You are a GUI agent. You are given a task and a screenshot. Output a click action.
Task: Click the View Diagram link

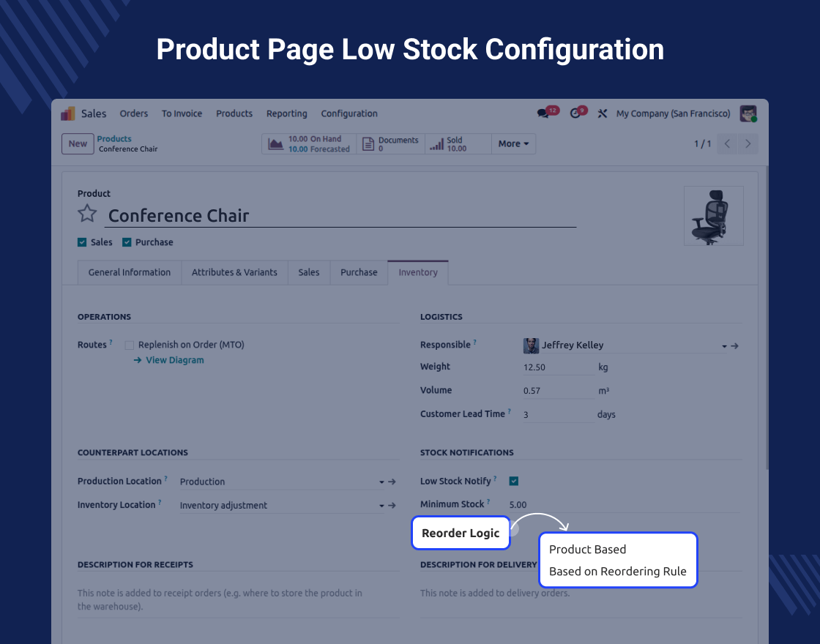174,360
